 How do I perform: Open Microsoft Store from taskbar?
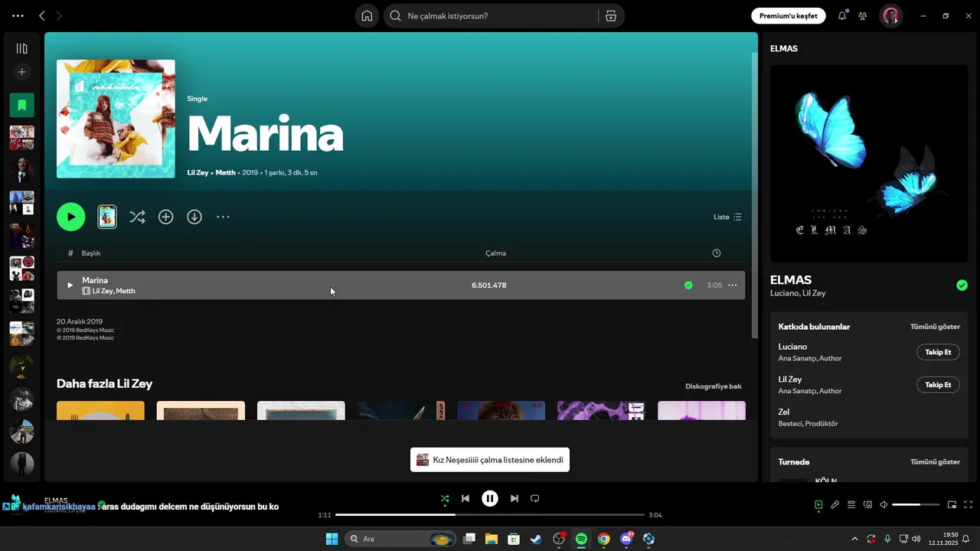click(514, 539)
